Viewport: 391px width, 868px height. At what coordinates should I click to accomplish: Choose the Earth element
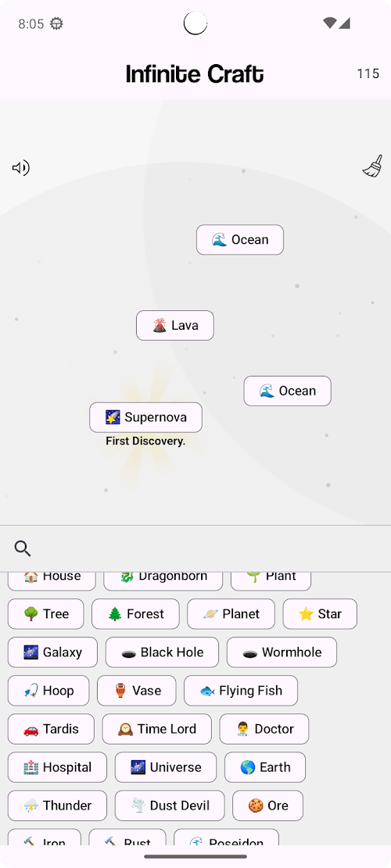point(265,767)
